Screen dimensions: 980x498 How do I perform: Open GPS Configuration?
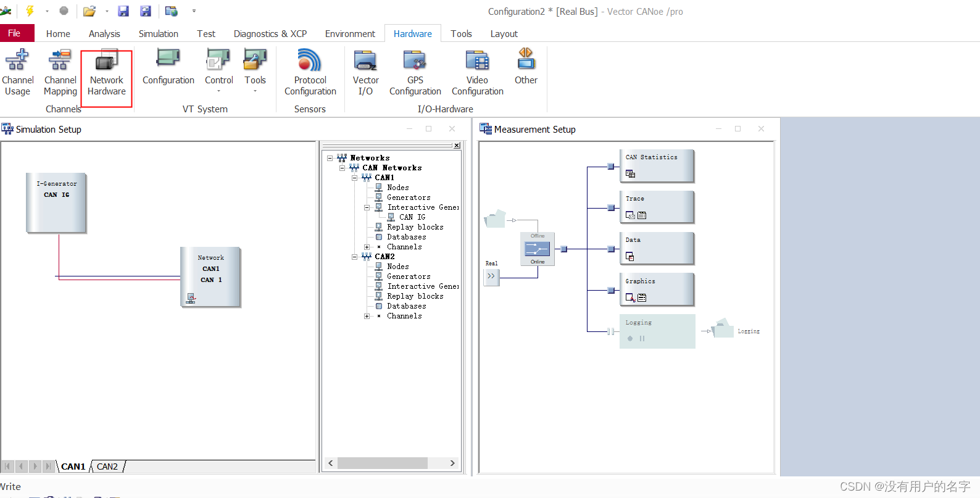pyautogui.click(x=415, y=73)
